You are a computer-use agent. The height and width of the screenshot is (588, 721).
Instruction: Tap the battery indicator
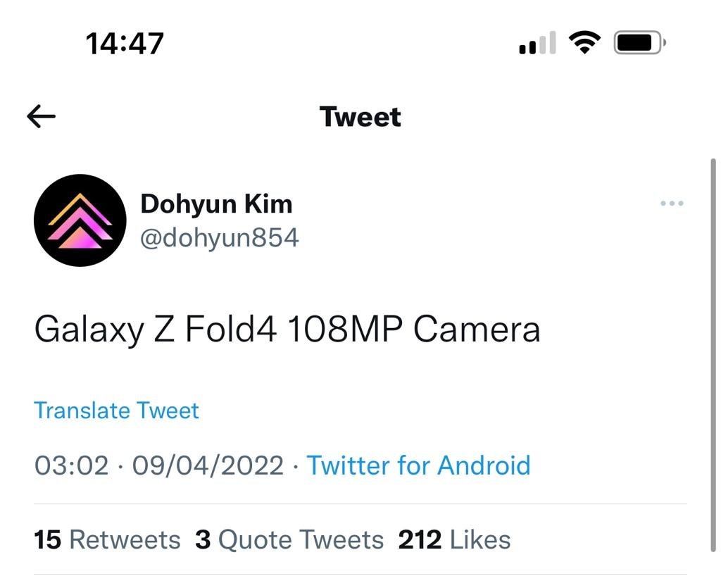click(x=637, y=41)
